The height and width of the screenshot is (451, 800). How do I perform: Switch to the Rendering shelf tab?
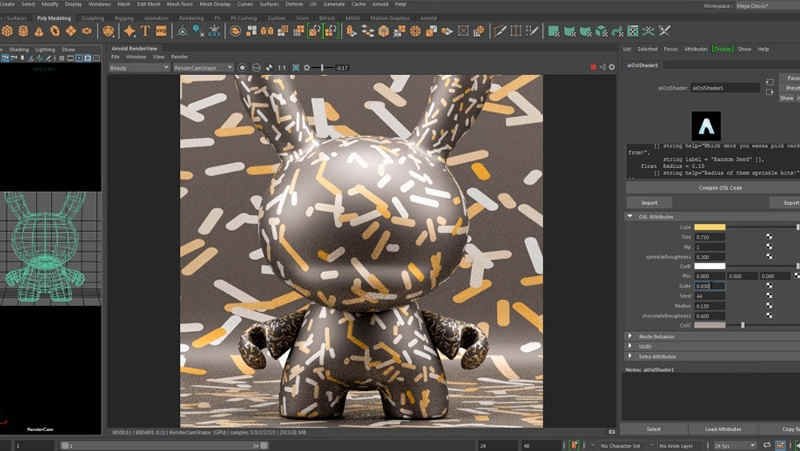coord(191,18)
